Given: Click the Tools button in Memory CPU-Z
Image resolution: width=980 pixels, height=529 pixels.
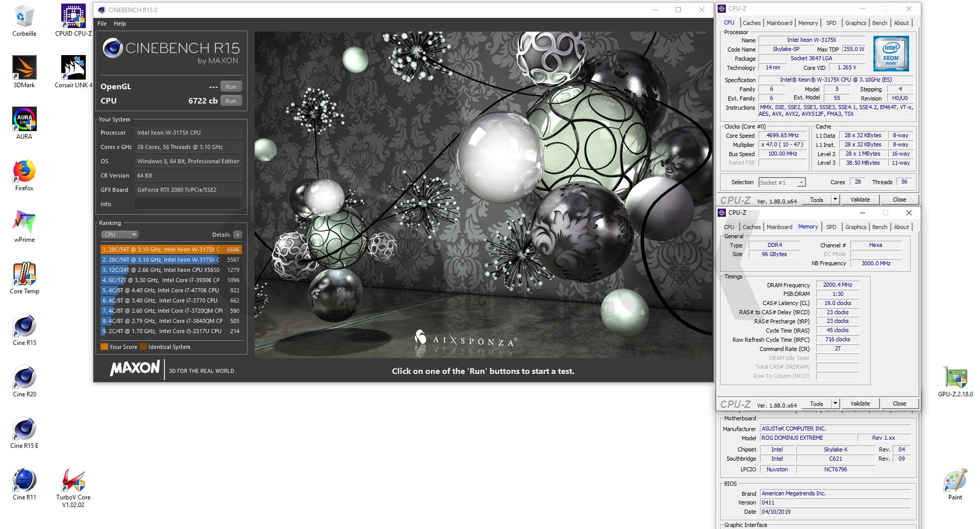Looking at the screenshot, I should [817, 404].
